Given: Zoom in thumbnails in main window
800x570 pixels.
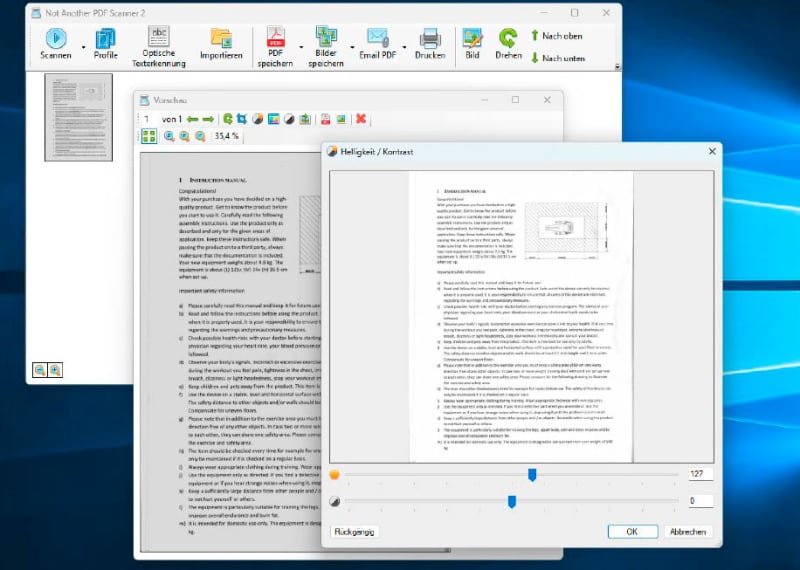Looking at the screenshot, I should 55,370.
